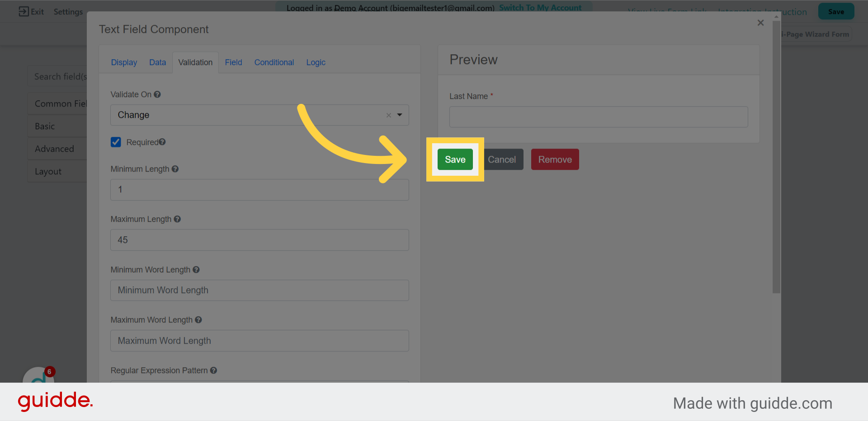Open the Minimum Length help tooltip icon

[175, 169]
